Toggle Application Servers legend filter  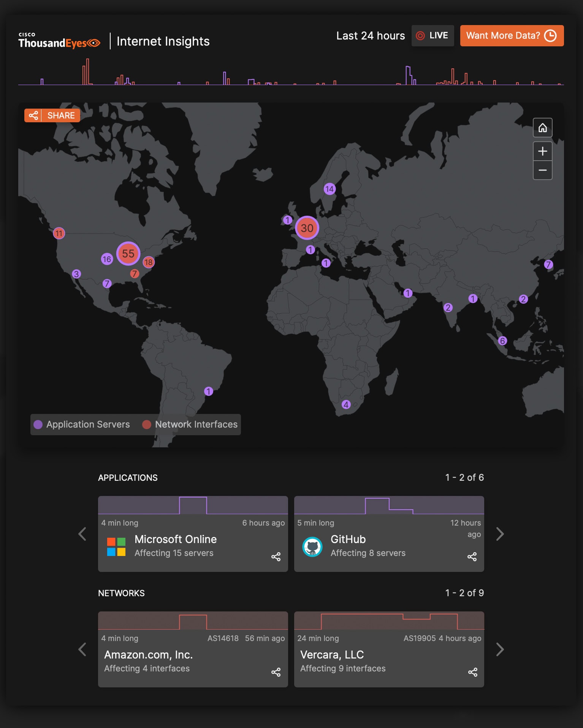click(82, 425)
